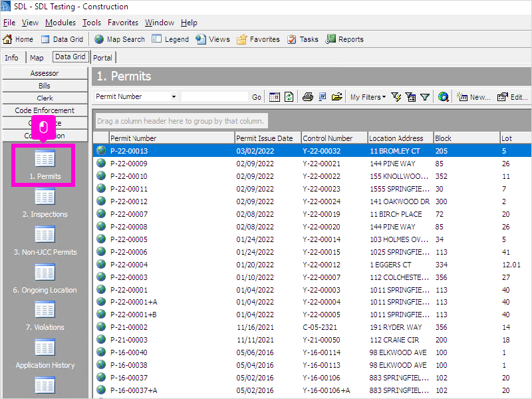This screenshot has height=399, width=532.
Task: Click the filter with table icon
Action: click(410, 97)
